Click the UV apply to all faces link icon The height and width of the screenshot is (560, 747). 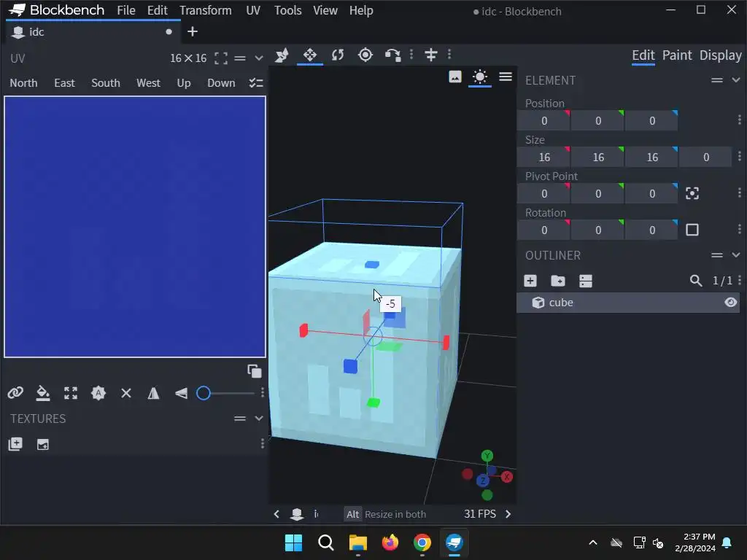[x=15, y=393]
